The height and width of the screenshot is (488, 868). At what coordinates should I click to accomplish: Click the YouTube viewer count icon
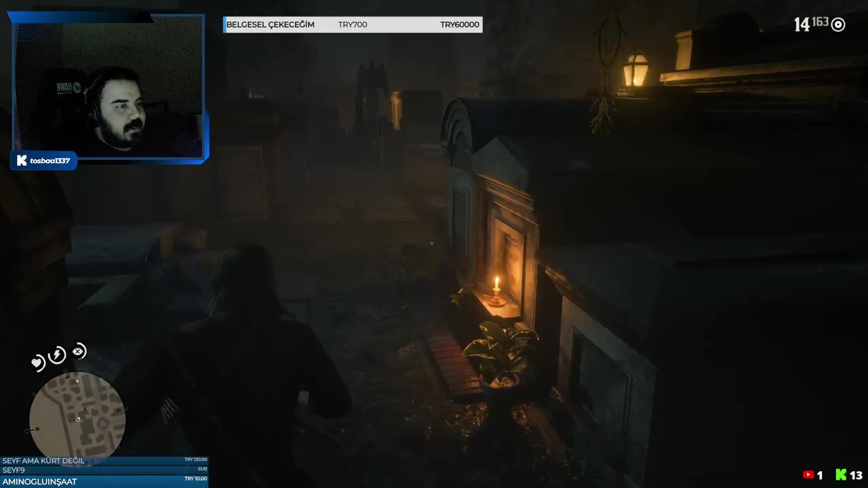pyautogui.click(x=808, y=475)
